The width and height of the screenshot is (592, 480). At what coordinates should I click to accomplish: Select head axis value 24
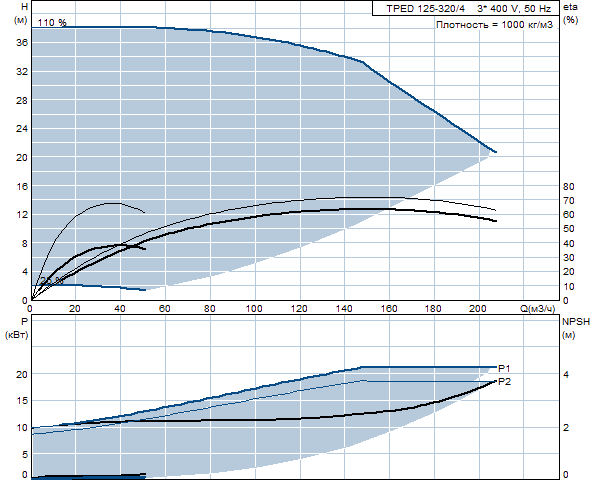click(x=22, y=129)
